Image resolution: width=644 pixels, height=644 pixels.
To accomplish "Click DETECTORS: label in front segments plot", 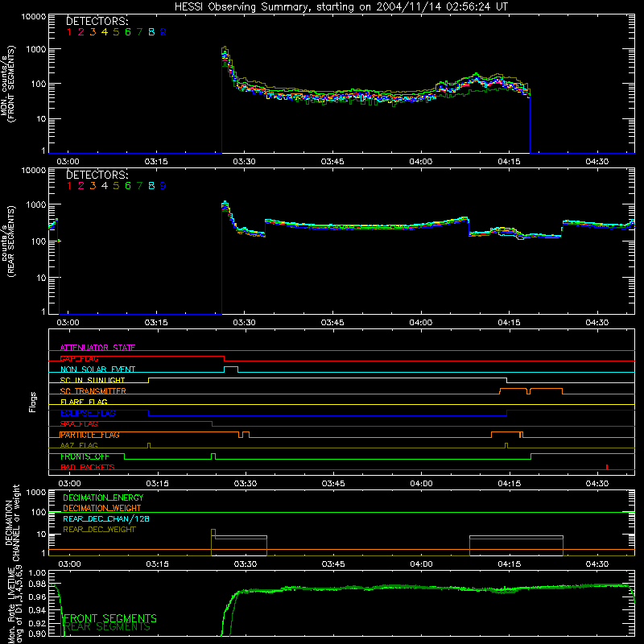I will 97,21.
